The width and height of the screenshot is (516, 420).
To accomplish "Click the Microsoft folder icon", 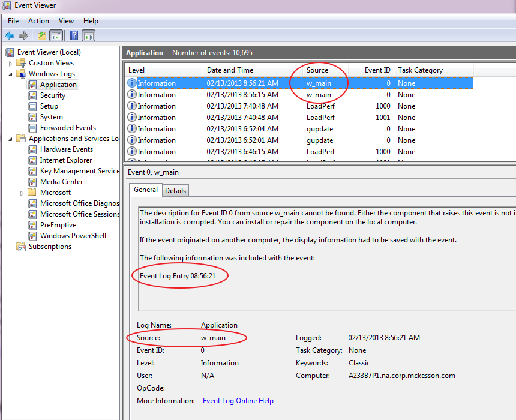I will (32, 192).
